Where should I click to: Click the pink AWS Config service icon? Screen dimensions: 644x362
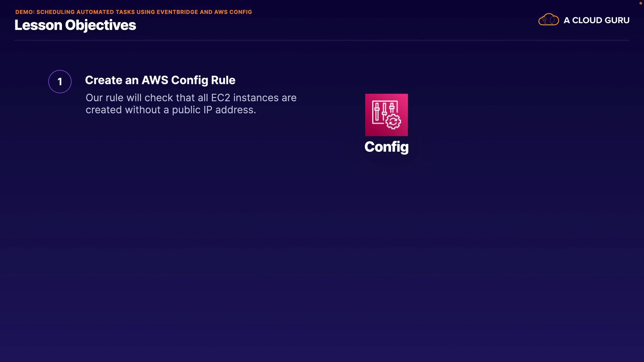[386, 115]
